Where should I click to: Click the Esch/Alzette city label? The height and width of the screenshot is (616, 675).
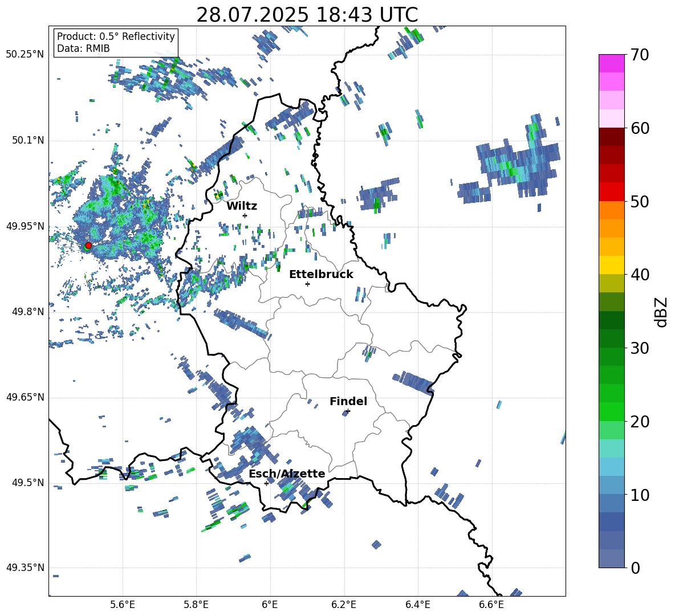click(287, 474)
